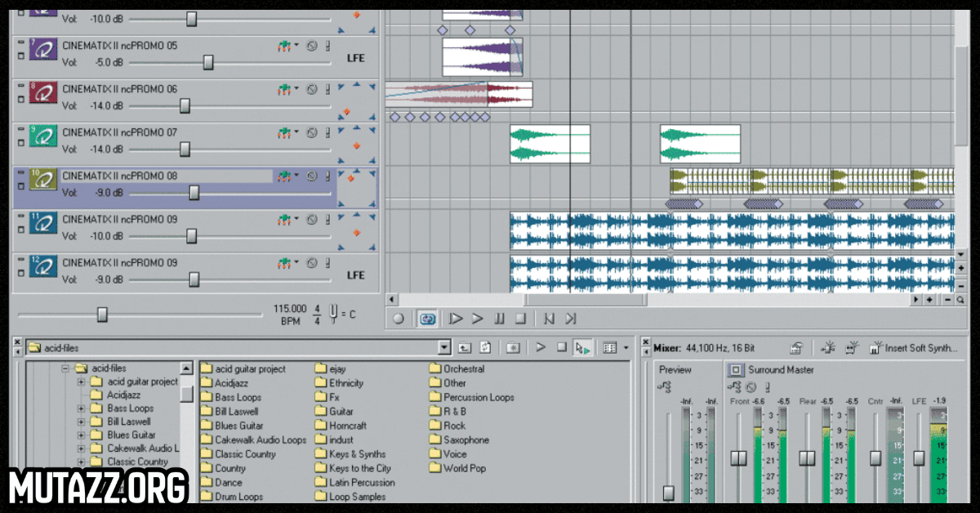The image size is (980, 513).
Task: Click the Record button in transport bar
Action: coord(399,319)
